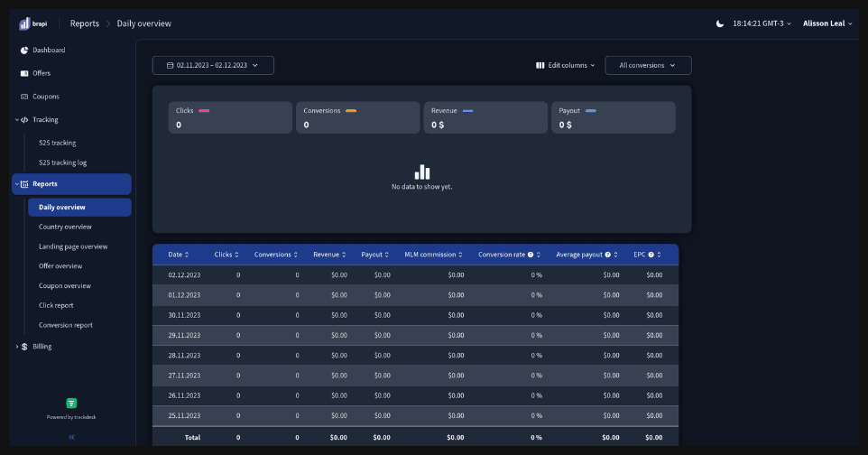Open Offer overview report
Viewport: 868px width, 455px height.
click(60, 266)
